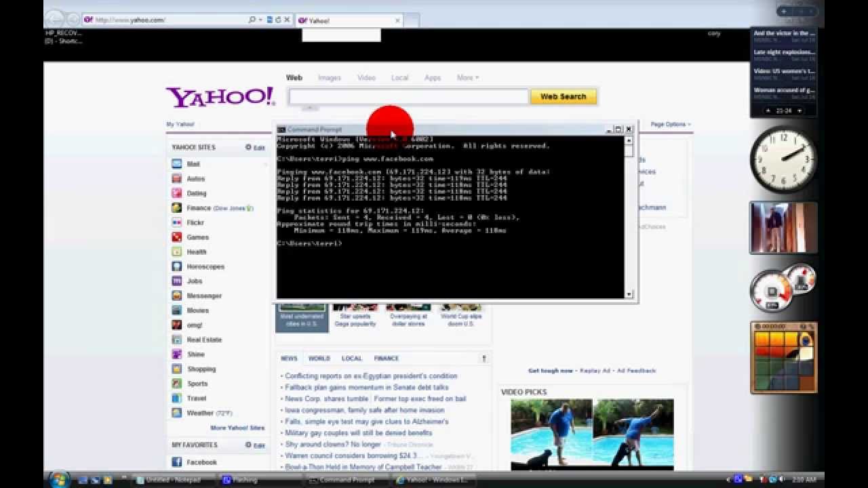Open the Flickr icon in sidebar

[176, 222]
